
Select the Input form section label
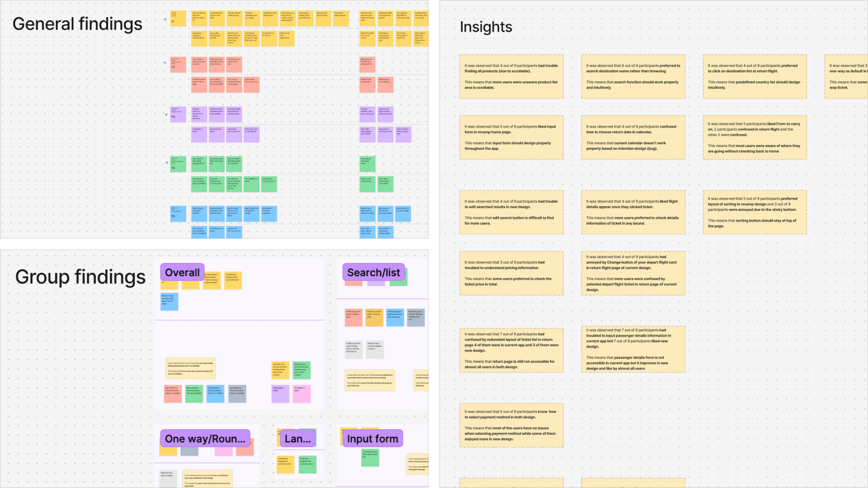372,438
